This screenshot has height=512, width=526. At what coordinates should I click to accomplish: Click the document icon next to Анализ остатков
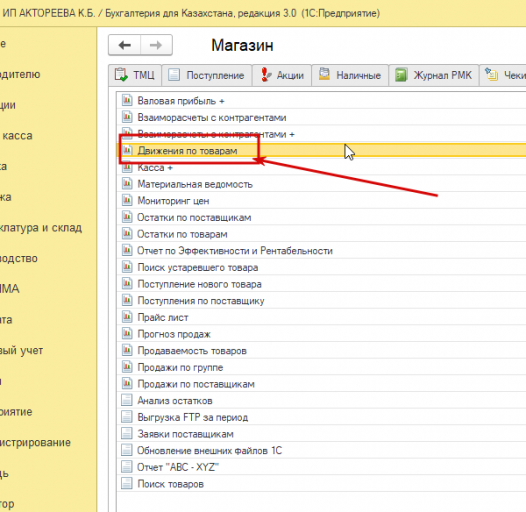click(x=127, y=400)
